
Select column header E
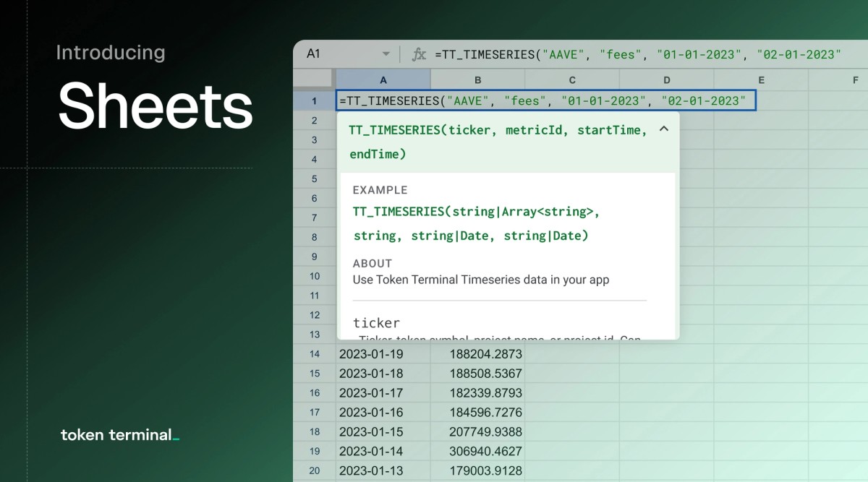[761, 79]
